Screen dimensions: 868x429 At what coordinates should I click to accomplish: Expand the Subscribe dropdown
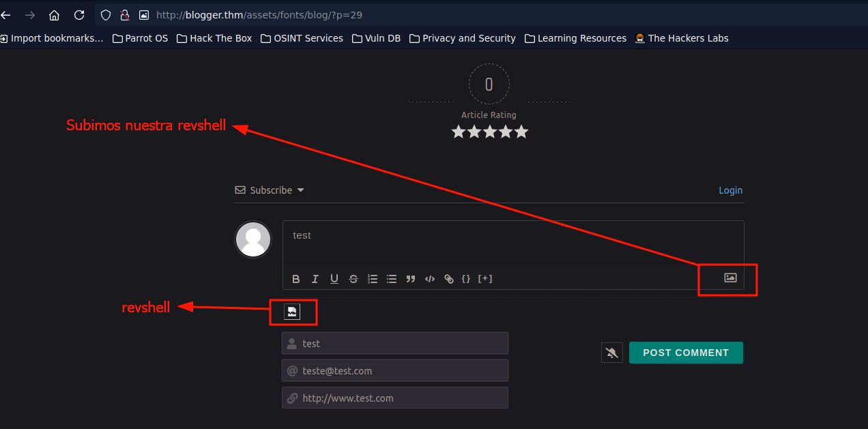(x=270, y=190)
